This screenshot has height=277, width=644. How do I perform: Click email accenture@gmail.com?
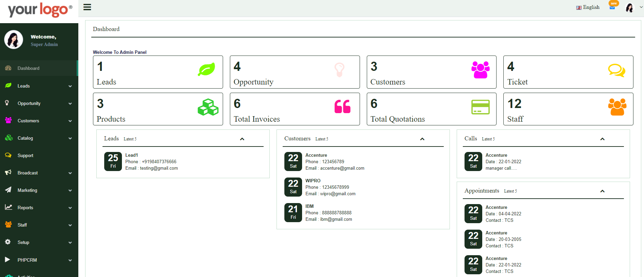click(342, 168)
